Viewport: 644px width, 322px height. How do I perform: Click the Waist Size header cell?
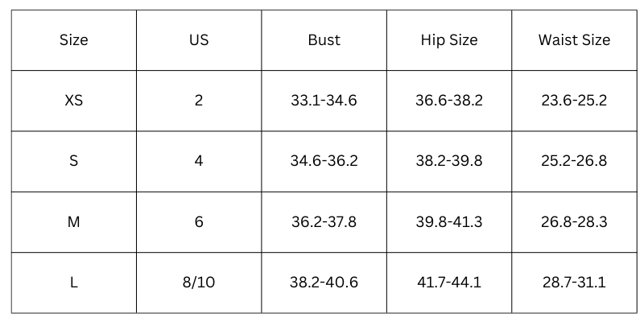(574, 39)
